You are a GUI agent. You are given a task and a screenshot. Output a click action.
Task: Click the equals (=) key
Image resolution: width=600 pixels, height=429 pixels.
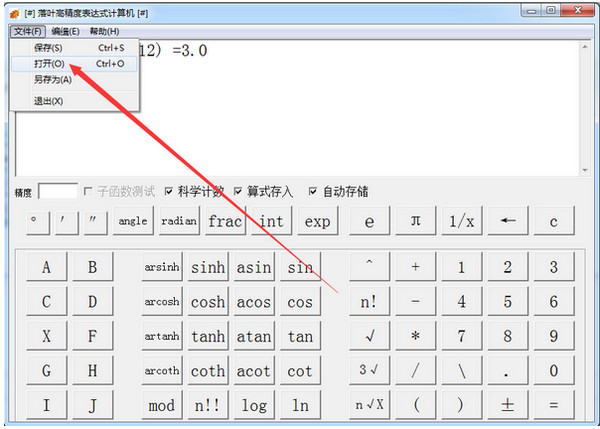pos(554,405)
